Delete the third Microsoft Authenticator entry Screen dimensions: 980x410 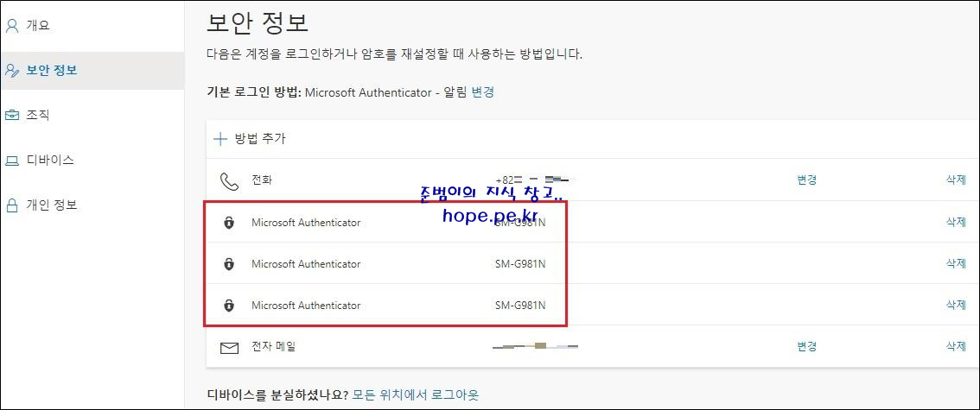pyautogui.click(x=957, y=306)
